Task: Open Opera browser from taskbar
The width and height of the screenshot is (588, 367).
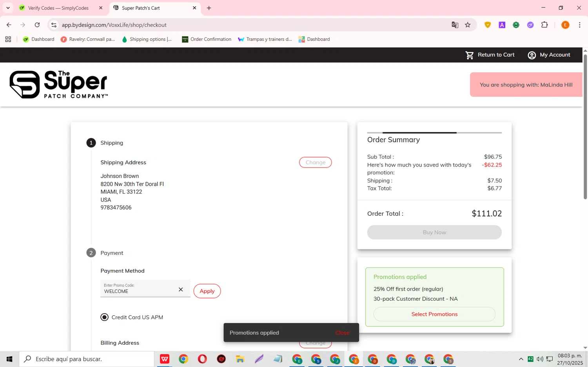Action: (202, 359)
